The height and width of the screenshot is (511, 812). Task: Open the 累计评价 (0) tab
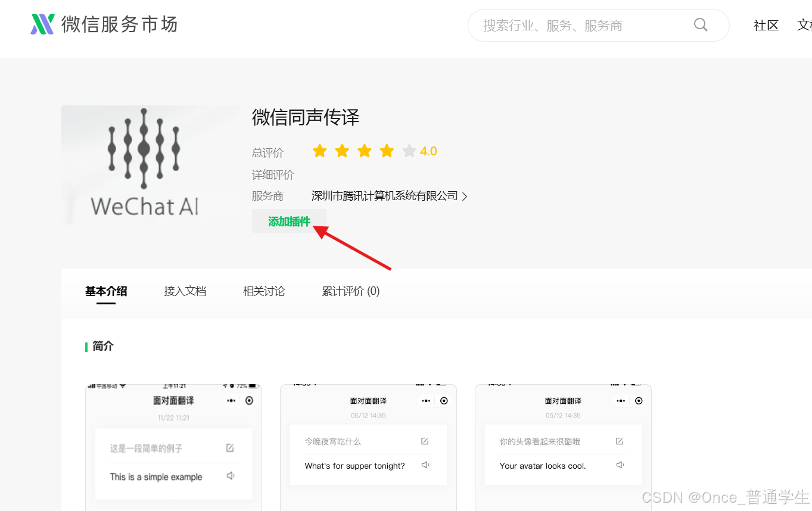pyautogui.click(x=351, y=291)
